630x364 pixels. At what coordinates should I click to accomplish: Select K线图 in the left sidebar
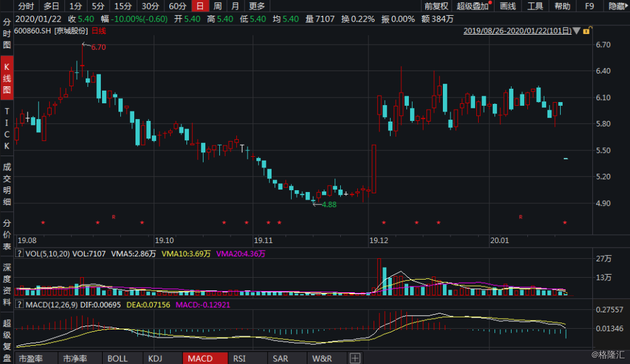(x=7, y=78)
